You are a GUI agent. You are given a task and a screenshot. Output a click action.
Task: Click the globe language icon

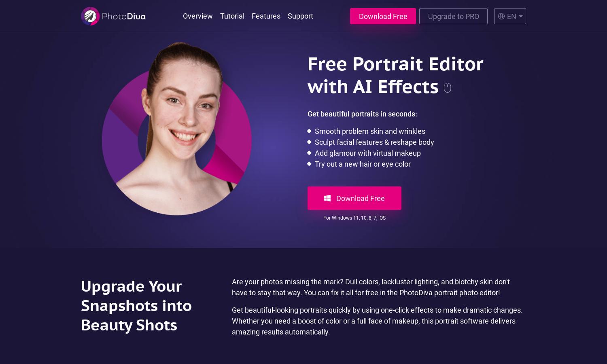pyautogui.click(x=501, y=16)
